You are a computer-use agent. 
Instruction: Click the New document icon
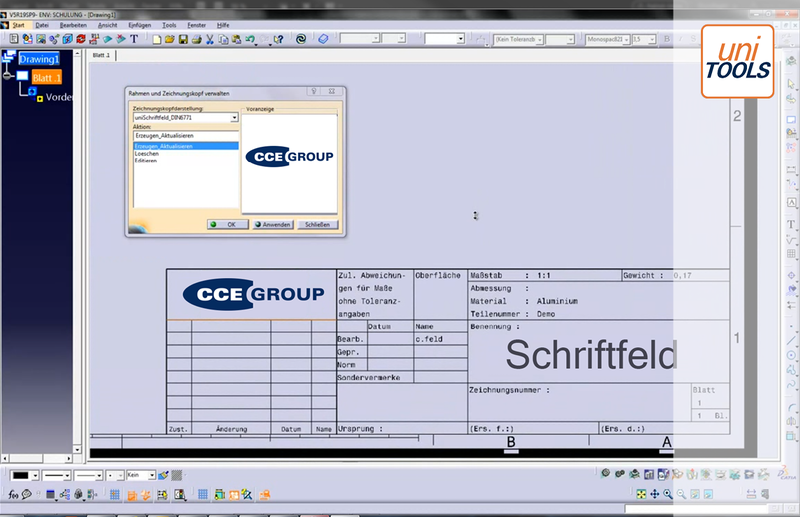(157, 39)
